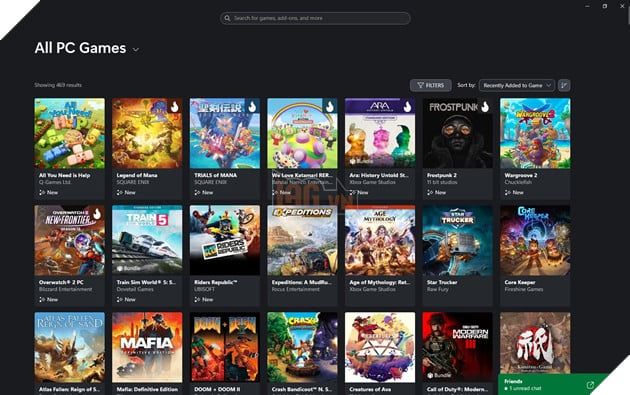This screenshot has width=630, height=395.
Task: Focus the search for games field
Action: tap(315, 18)
